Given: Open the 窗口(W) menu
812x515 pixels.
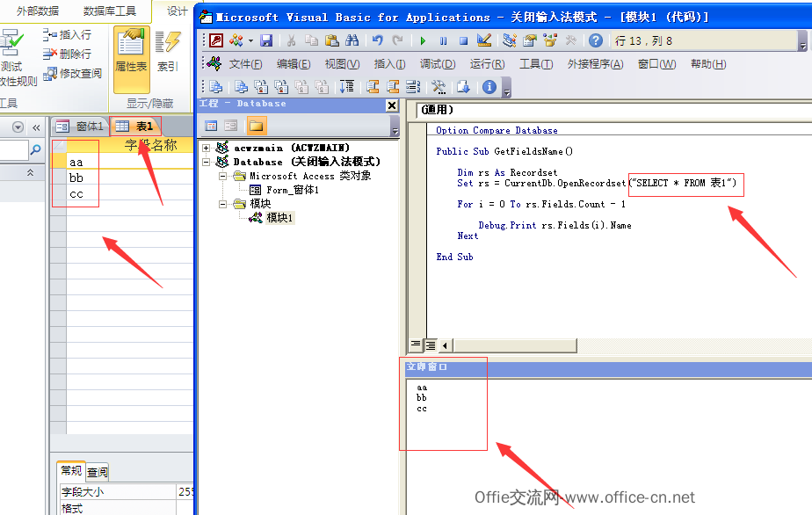Looking at the screenshot, I should (656, 64).
